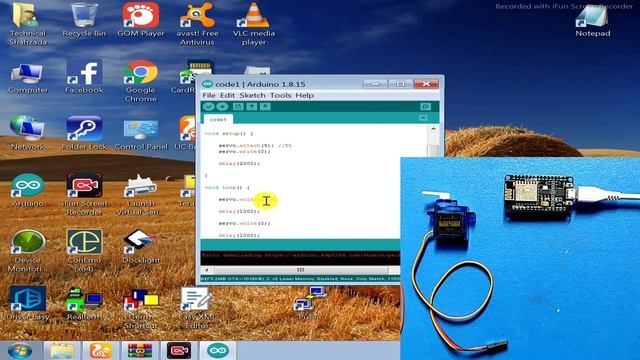
Task: Open the Putty desktop shortcut
Action: [310, 303]
